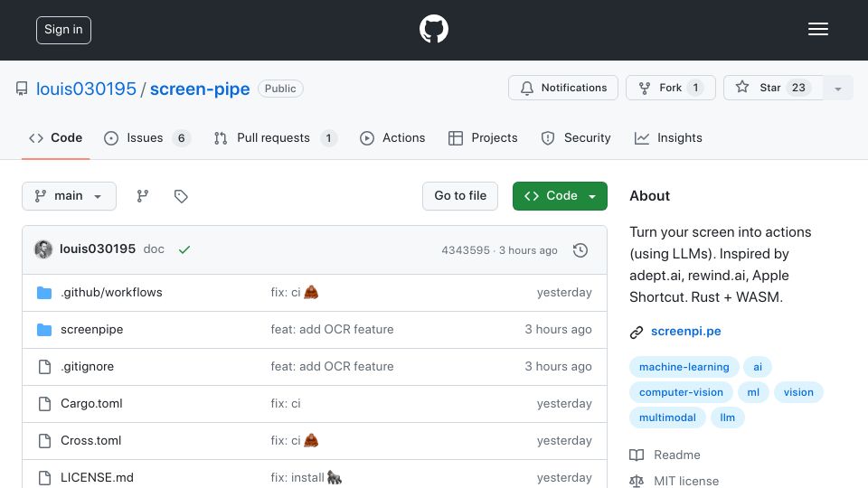
Task: Click the Issues circle icon
Action: (111, 138)
